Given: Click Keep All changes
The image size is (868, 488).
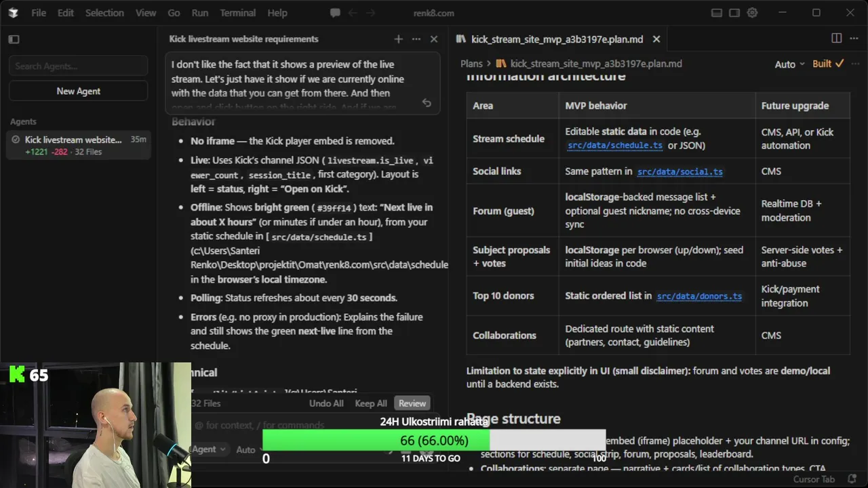Looking at the screenshot, I should click(371, 403).
